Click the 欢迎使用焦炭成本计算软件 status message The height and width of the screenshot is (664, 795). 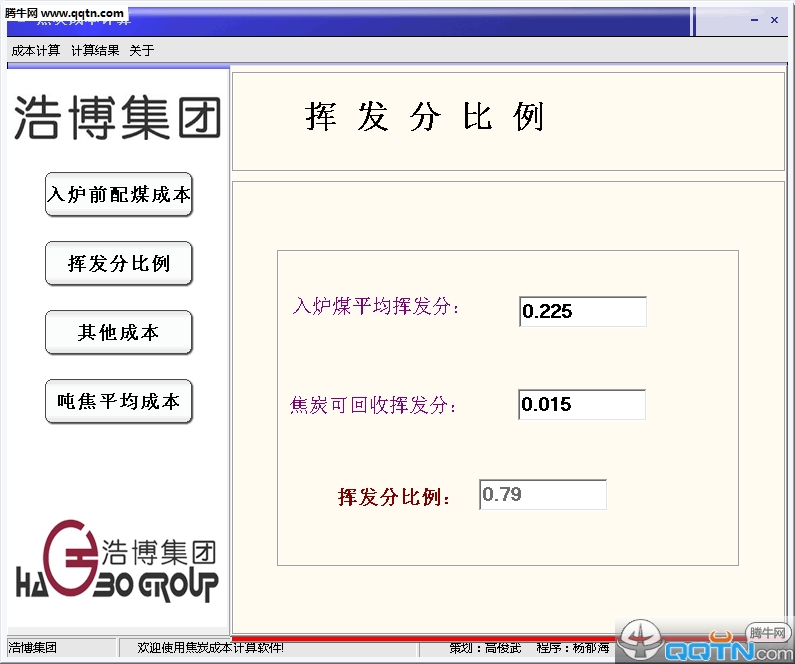pos(210,648)
